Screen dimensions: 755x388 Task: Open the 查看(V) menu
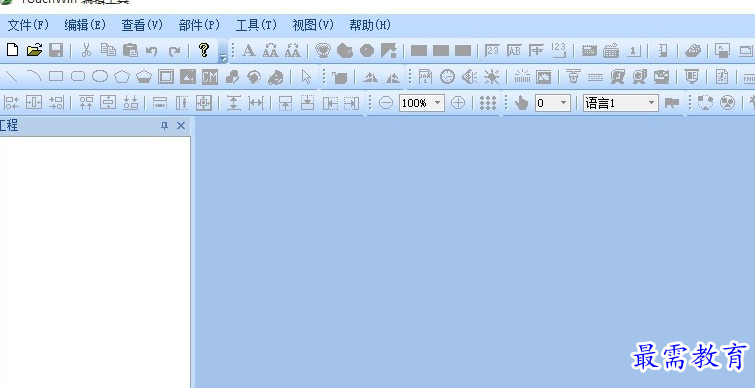point(142,25)
